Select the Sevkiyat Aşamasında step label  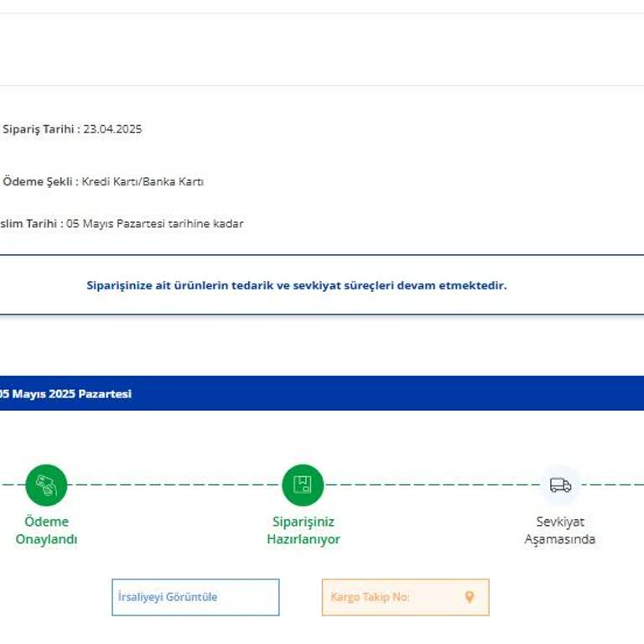pos(560,530)
